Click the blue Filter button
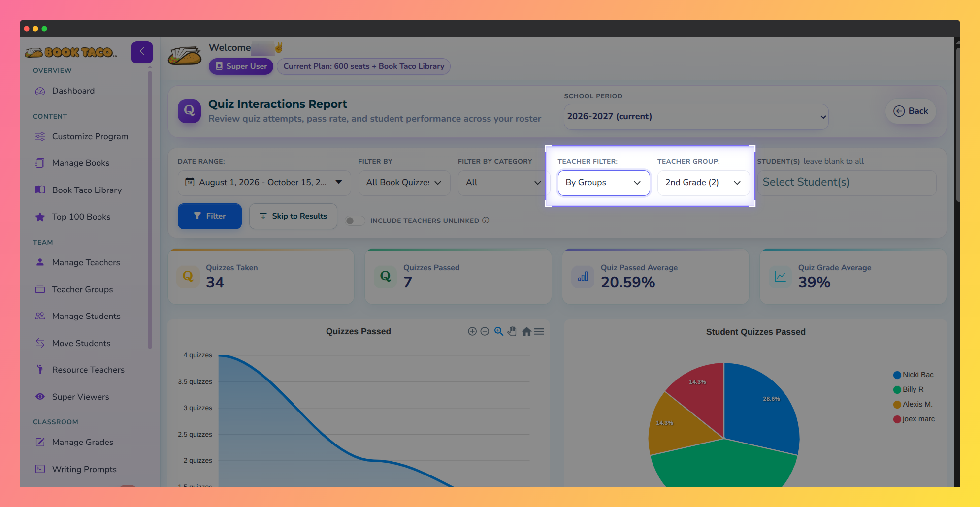 point(209,216)
